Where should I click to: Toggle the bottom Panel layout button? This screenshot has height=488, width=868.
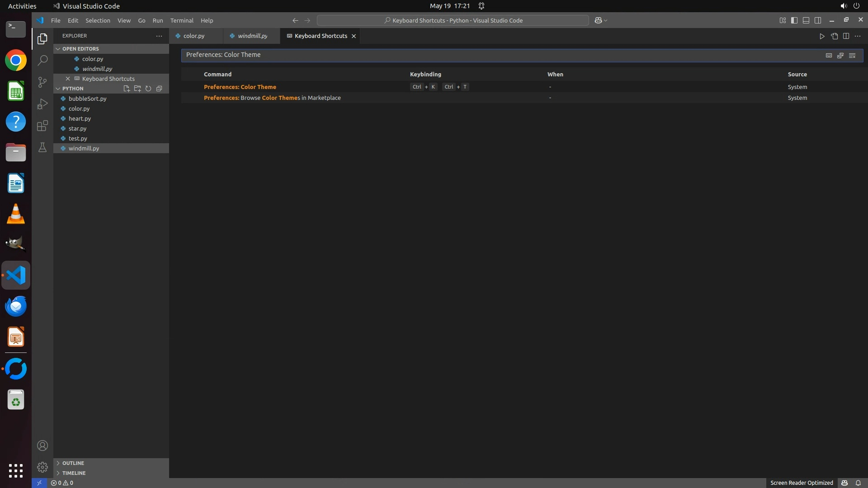[806, 20]
